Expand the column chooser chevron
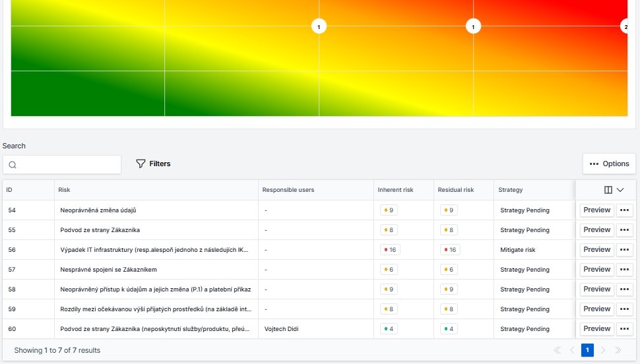The image size is (640, 364). [x=620, y=190]
